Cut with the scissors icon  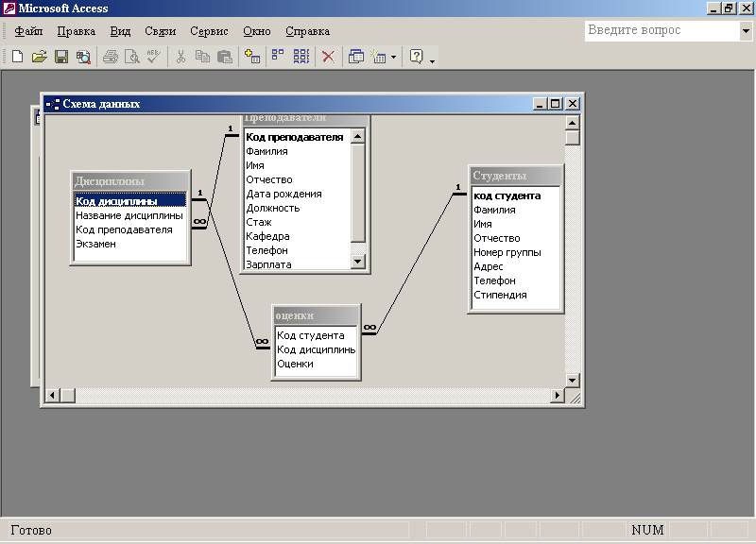pyautogui.click(x=180, y=57)
